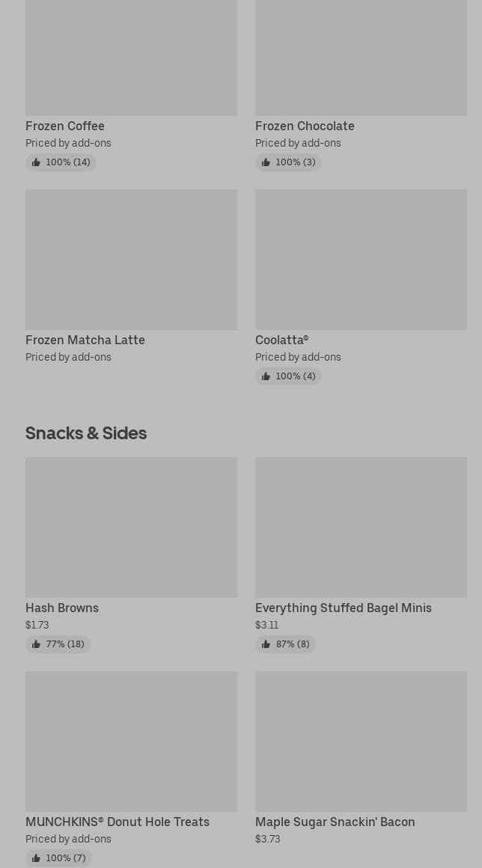Open the Frozen Coffee item image
482x868 pixels.
[131, 58]
